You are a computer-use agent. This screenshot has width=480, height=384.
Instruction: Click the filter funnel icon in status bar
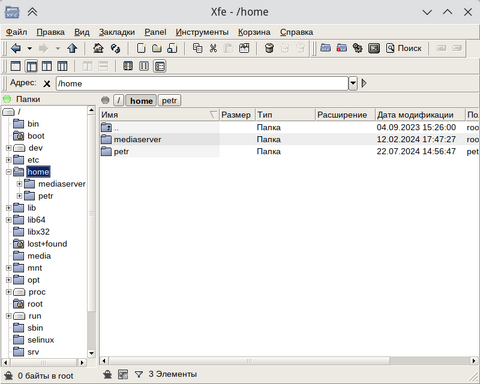[x=139, y=374]
